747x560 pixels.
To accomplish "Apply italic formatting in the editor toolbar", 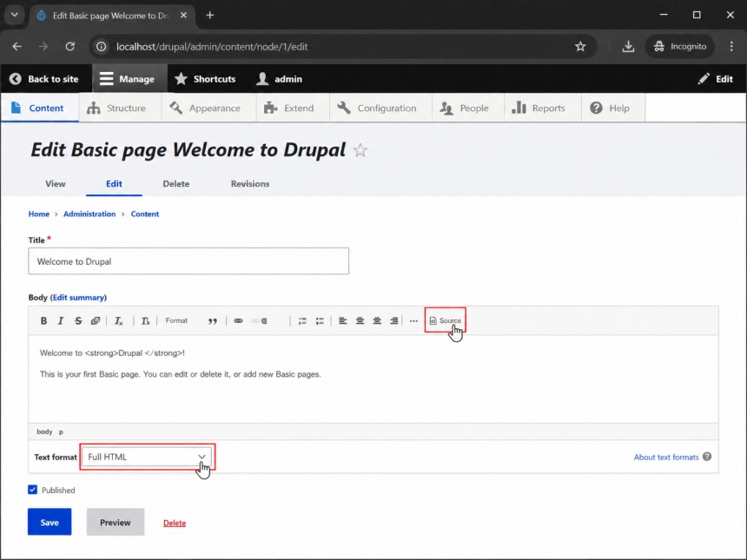I will click(x=61, y=321).
